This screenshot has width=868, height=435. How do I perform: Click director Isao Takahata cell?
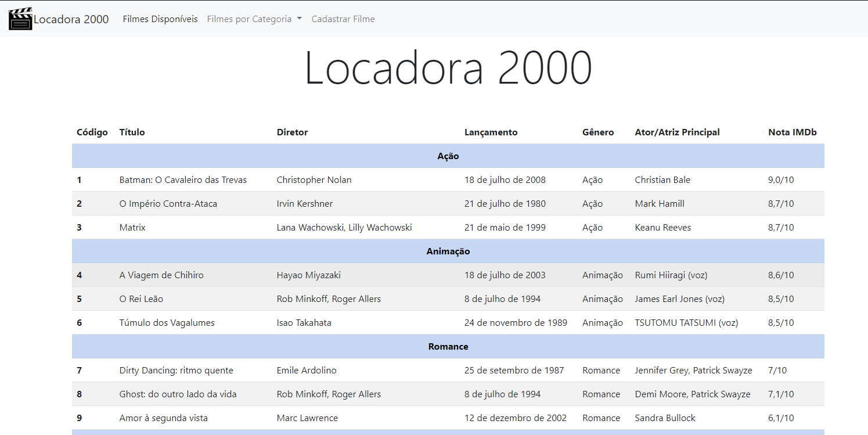(x=304, y=323)
